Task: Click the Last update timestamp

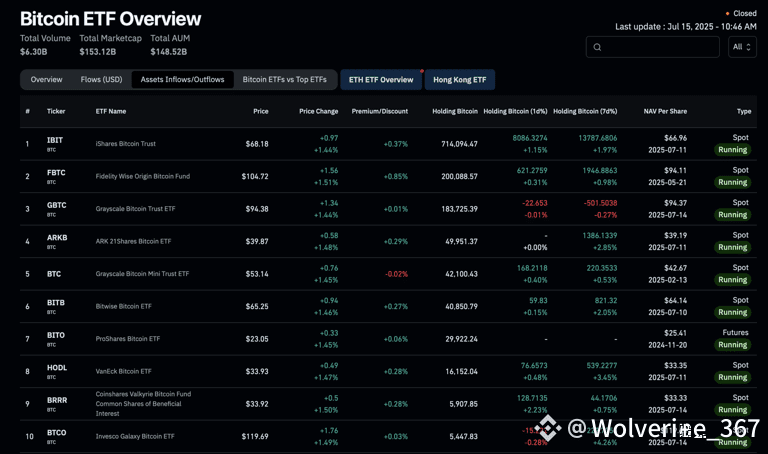Action: coord(686,26)
